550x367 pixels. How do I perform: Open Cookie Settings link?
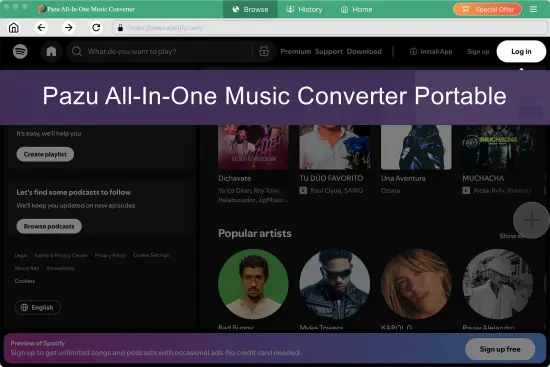(151, 255)
